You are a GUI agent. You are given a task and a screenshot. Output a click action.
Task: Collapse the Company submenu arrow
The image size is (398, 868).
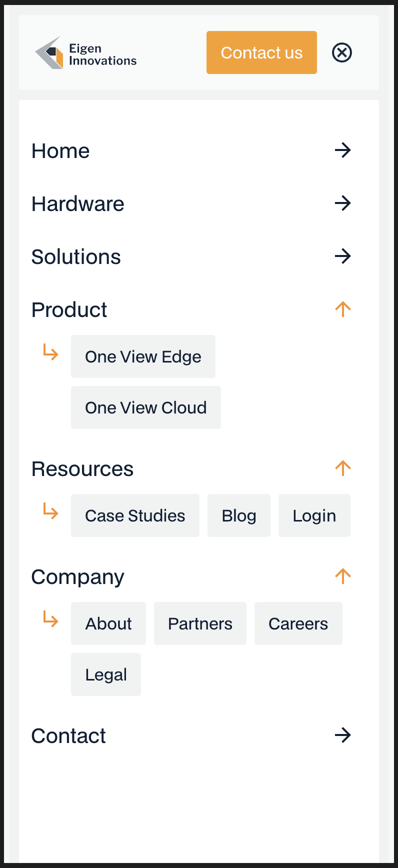tap(342, 576)
